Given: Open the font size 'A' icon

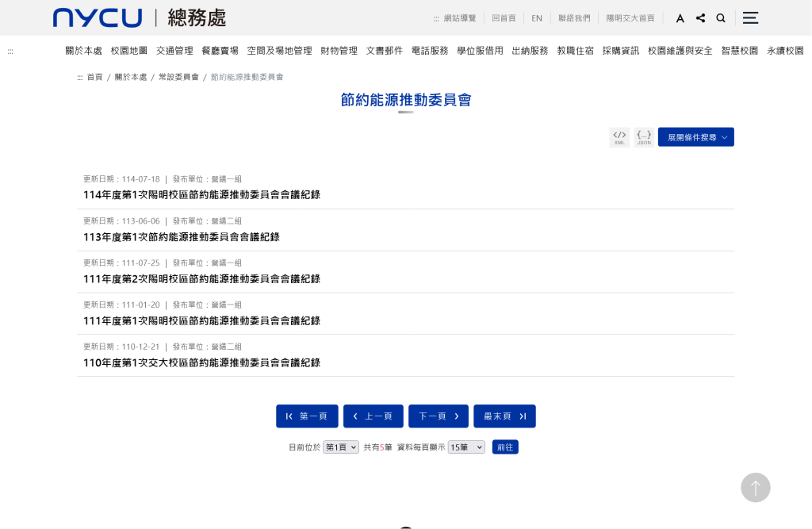Looking at the screenshot, I should [x=680, y=18].
